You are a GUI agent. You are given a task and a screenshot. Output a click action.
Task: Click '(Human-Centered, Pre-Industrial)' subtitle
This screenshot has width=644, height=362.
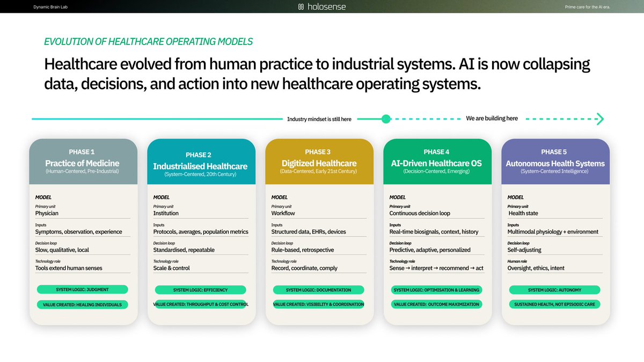coord(83,172)
